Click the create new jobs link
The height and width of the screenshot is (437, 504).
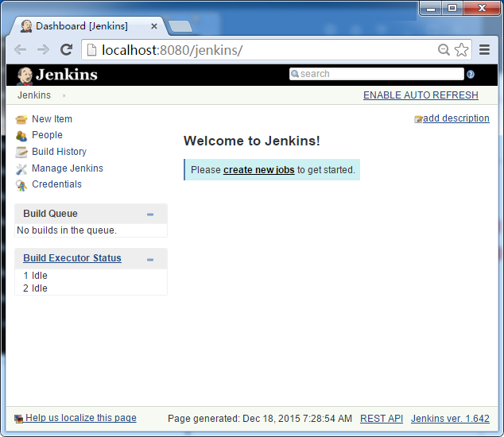[x=258, y=170]
